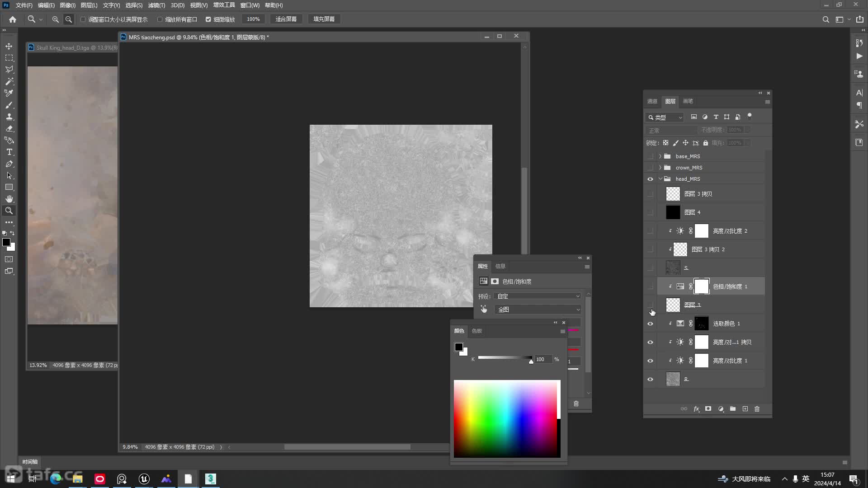Open the 时间轴 panel tab
868x488 pixels.
tap(30, 462)
